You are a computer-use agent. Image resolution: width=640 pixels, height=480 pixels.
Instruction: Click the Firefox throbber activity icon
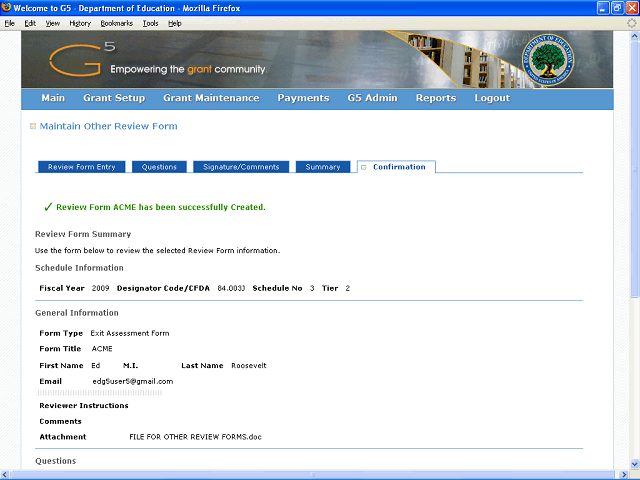631,23
